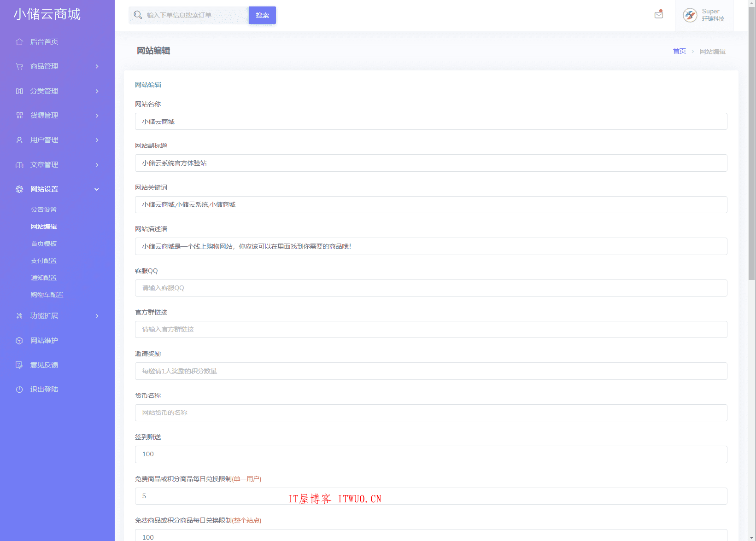756x541 pixels.
Task: Click the 搜索 button
Action: (262, 15)
